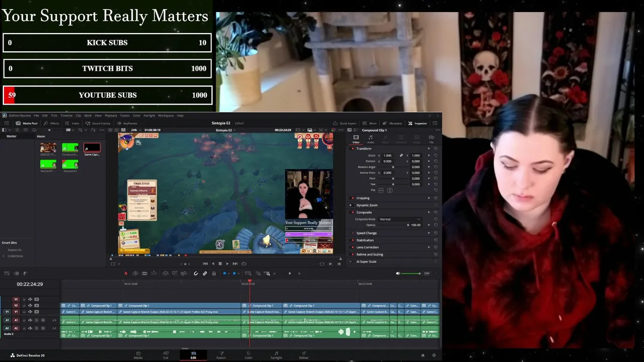Open the flag color dropdown in timeline toolbar
Screen dimensions: 644x362
[229, 274]
